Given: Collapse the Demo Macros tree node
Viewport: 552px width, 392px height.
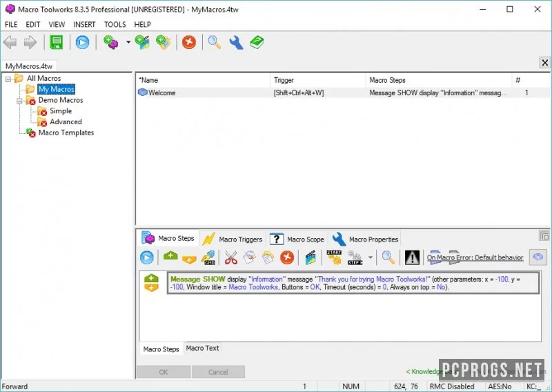Looking at the screenshot, I should pyautogui.click(x=20, y=101).
